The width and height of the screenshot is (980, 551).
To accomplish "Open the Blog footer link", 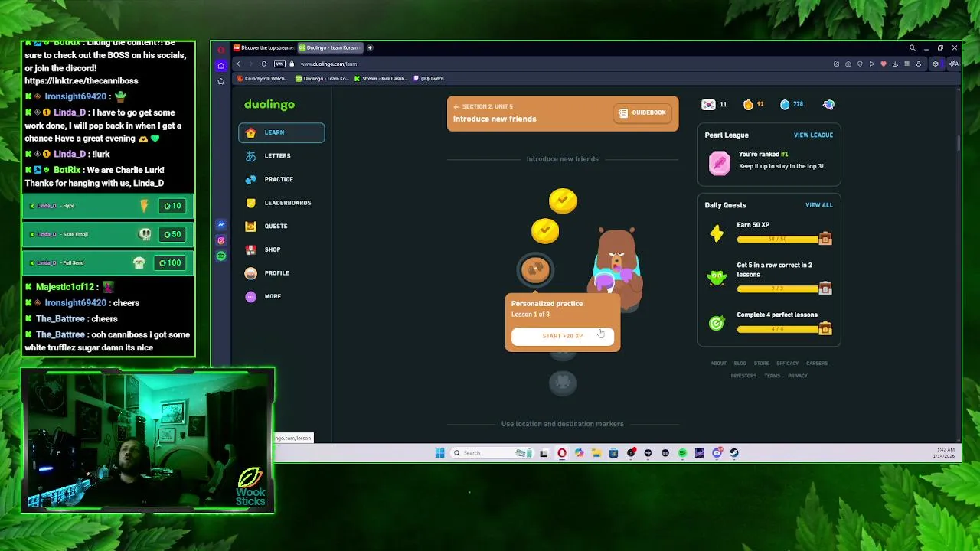I will click(x=740, y=364).
